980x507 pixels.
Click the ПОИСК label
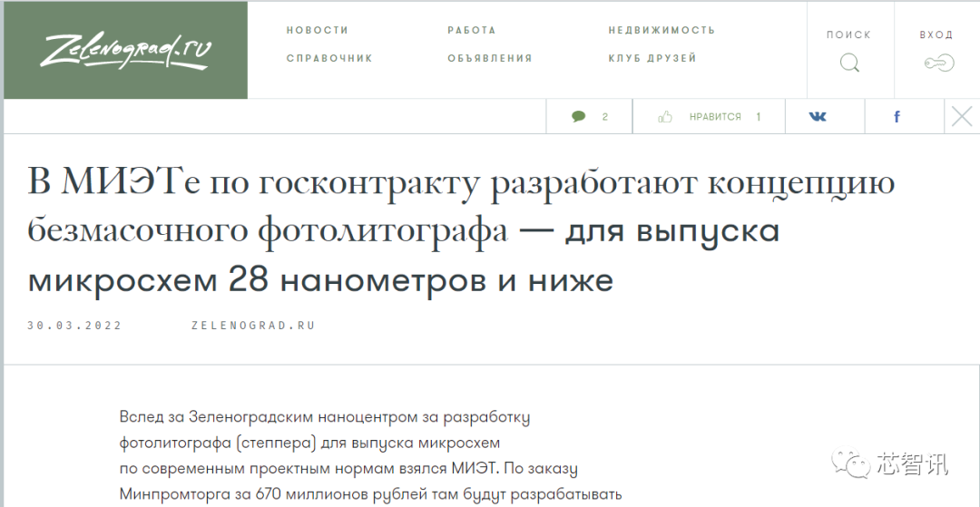pos(848,35)
